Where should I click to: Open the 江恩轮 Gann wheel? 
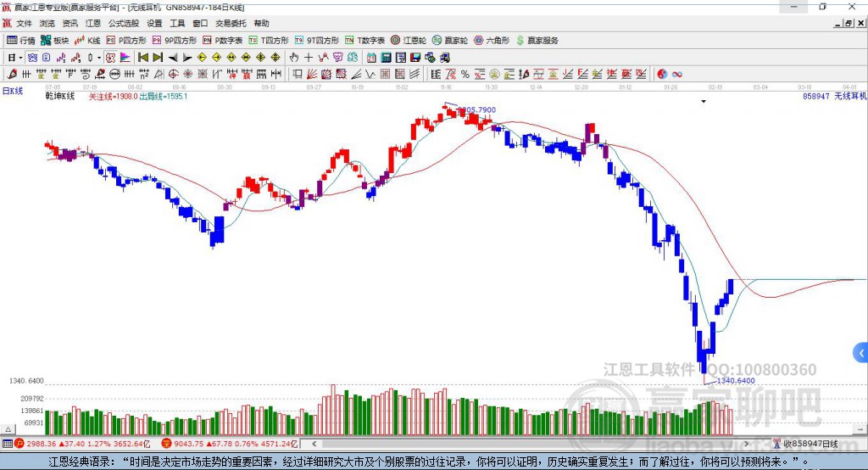tap(409, 41)
